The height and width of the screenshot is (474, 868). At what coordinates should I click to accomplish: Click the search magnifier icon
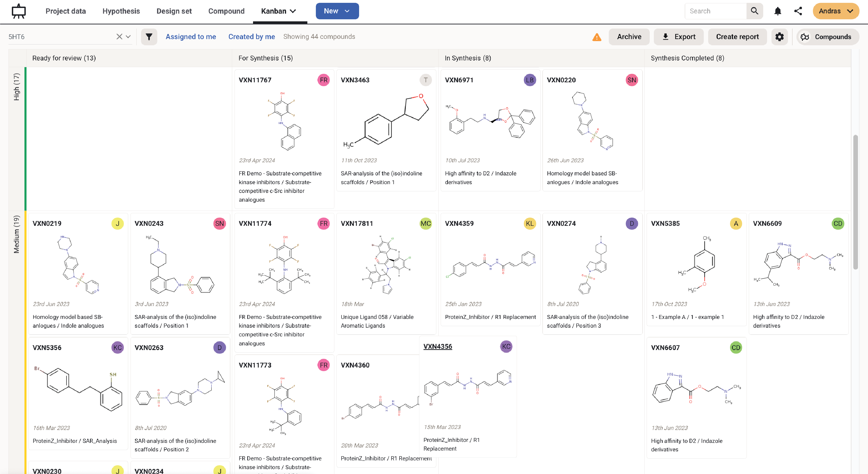[x=754, y=11]
